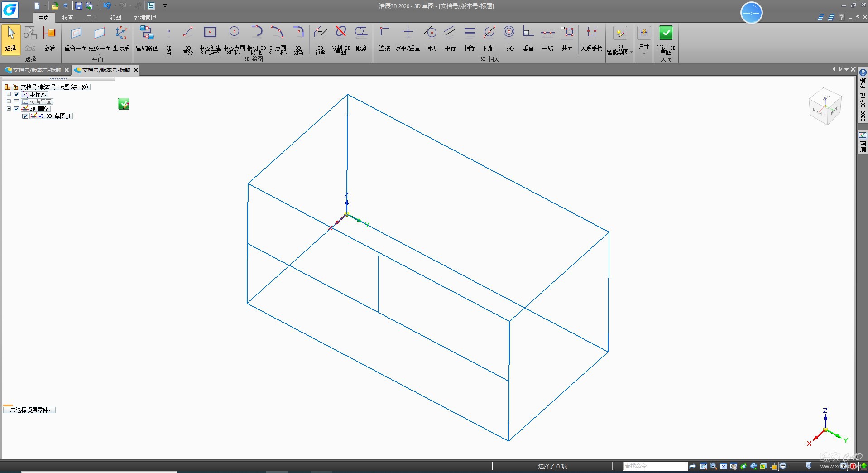868x473 pixels.
Task: Apply the 相切 tangent relation
Action: pyautogui.click(x=431, y=39)
